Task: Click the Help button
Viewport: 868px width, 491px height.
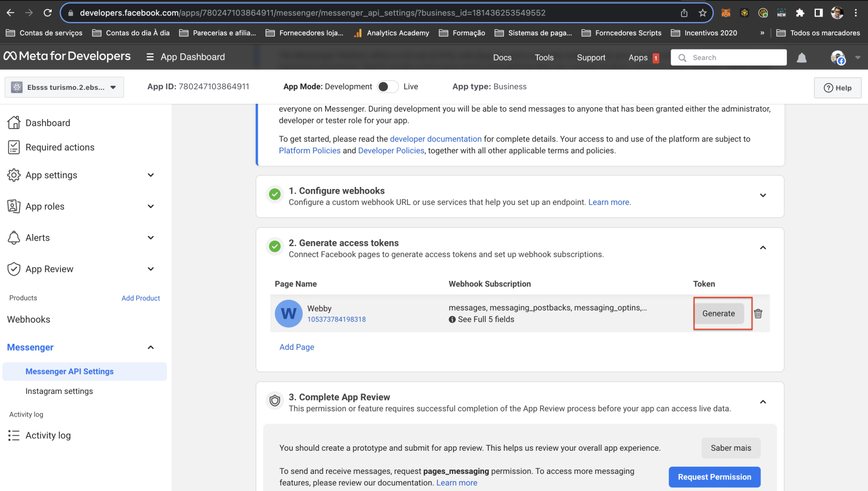Action: [x=838, y=88]
